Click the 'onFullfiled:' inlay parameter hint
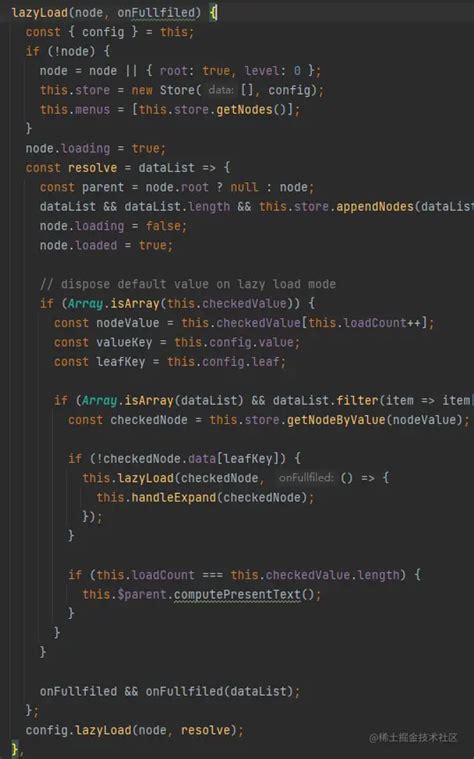The height and width of the screenshot is (759, 474). tap(306, 478)
